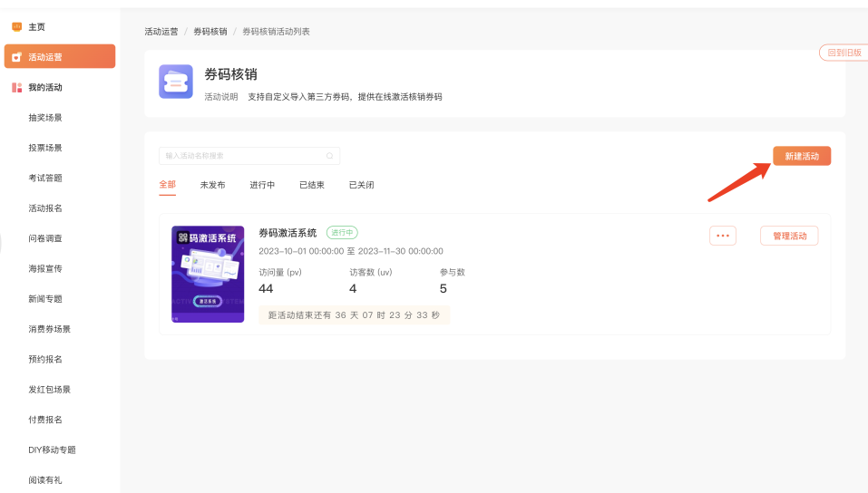This screenshot has width=868, height=493.
Task: Click the 参与数 value 5
Action: [x=443, y=288]
